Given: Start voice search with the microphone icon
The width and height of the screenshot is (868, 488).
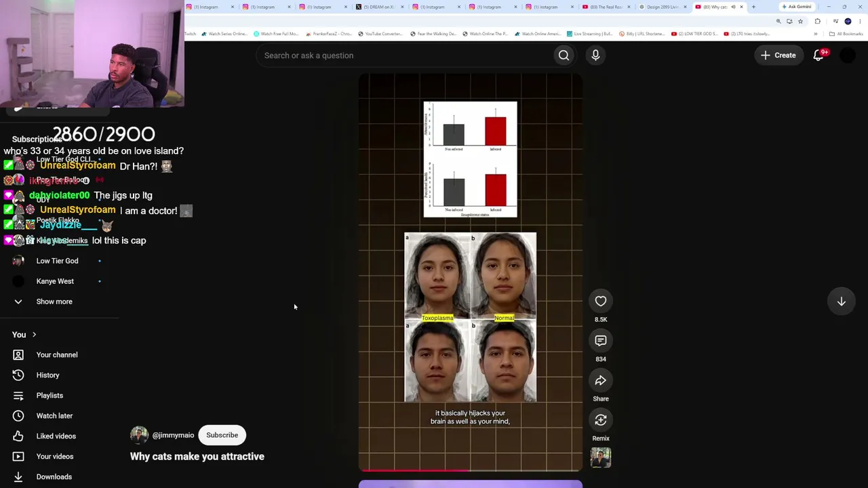Looking at the screenshot, I should [x=595, y=56].
